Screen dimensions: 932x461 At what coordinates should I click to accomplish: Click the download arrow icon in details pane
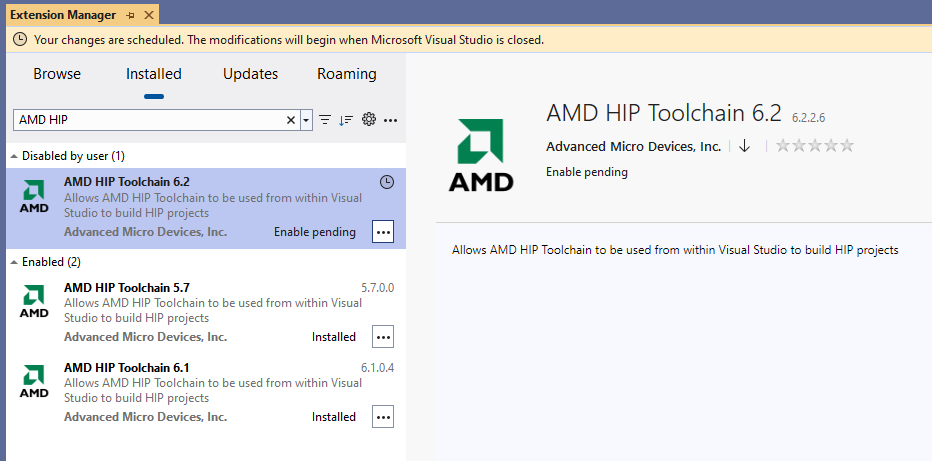pyautogui.click(x=744, y=146)
